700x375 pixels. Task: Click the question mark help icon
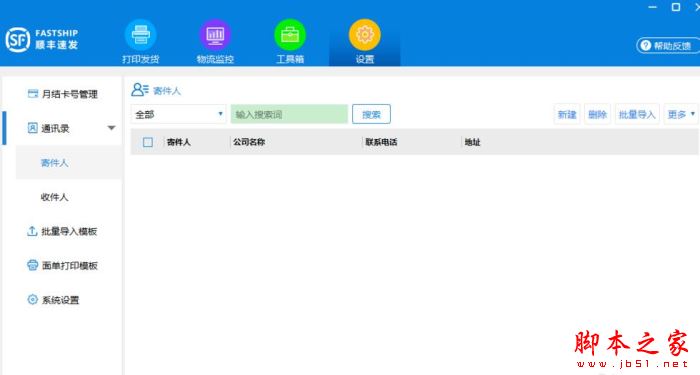click(x=646, y=46)
